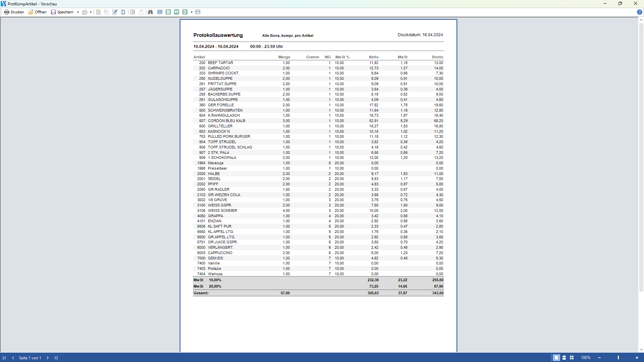Click the new page icon
This screenshot has width=644, height=362.
click(x=98, y=12)
